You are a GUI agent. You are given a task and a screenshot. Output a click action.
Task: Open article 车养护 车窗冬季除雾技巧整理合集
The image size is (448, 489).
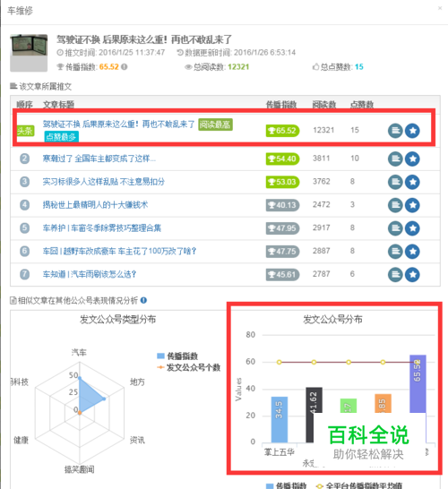(x=102, y=228)
